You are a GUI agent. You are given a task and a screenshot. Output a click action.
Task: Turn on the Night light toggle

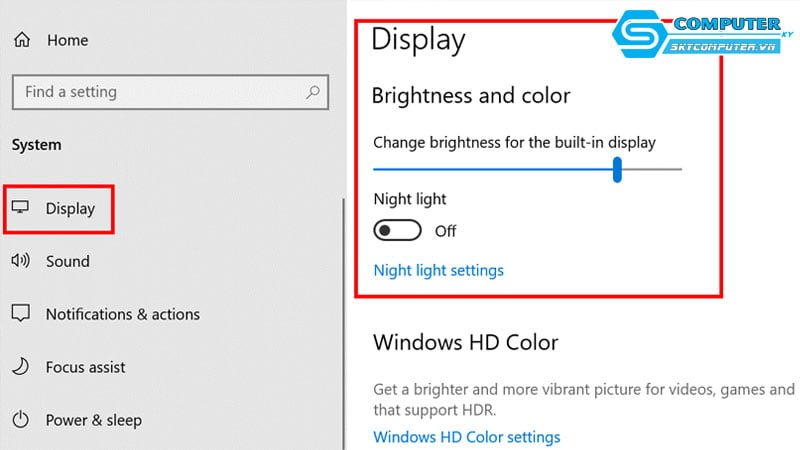[395, 231]
